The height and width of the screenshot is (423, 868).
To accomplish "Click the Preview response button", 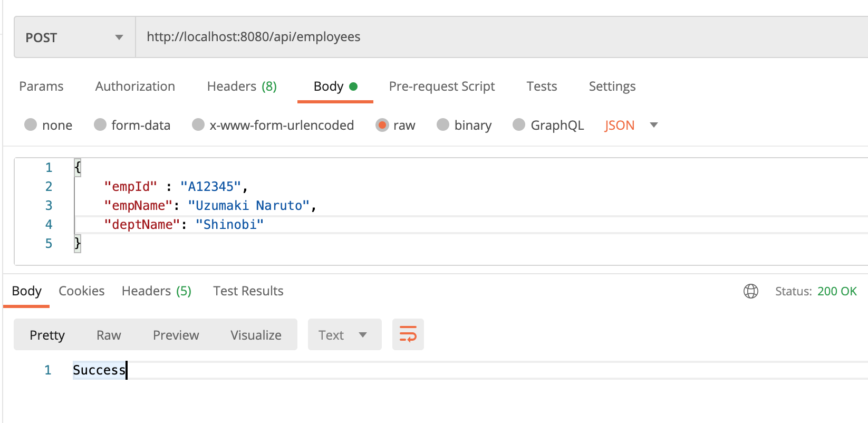I will tap(176, 335).
